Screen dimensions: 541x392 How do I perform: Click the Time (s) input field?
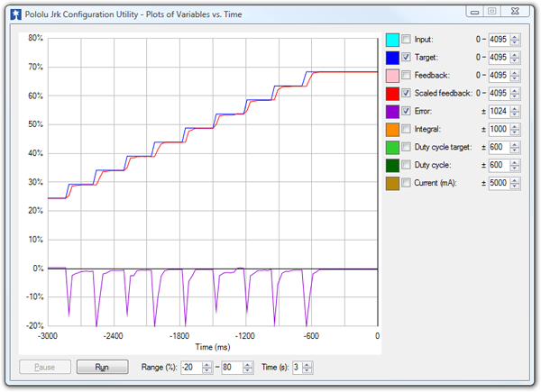pos(297,368)
